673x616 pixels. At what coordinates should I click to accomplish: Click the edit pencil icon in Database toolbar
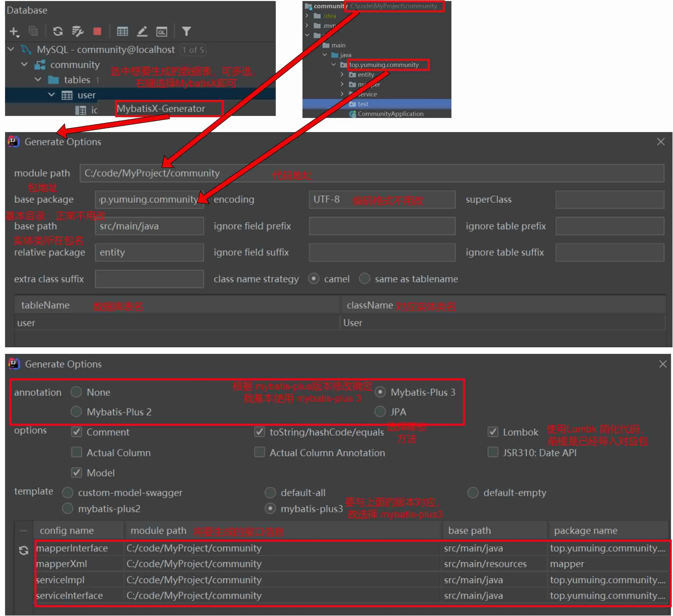click(x=142, y=32)
